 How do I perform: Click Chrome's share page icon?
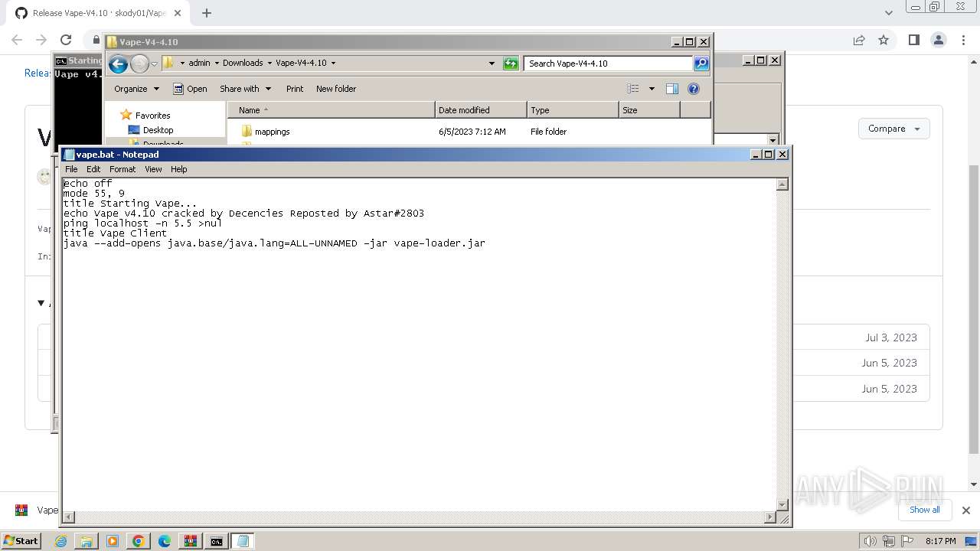tap(859, 40)
